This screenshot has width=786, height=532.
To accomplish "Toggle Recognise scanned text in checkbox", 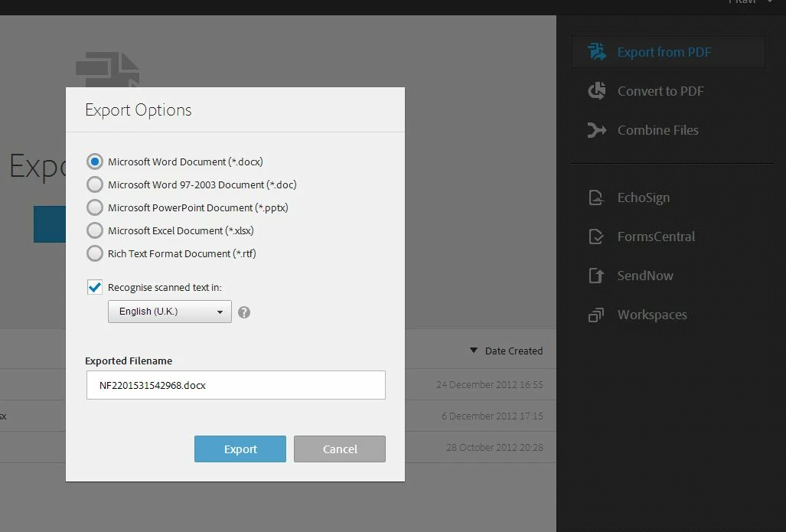I will pyautogui.click(x=95, y=287).
